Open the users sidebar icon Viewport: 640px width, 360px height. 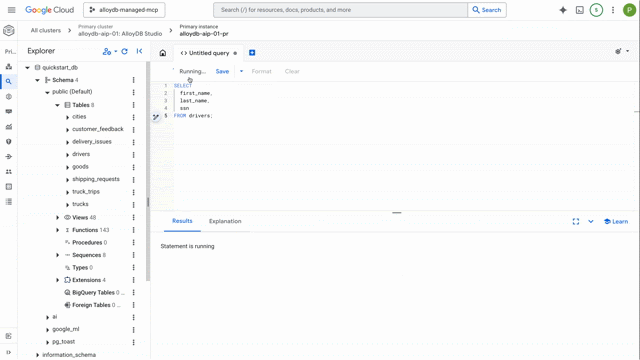(9, 172)
